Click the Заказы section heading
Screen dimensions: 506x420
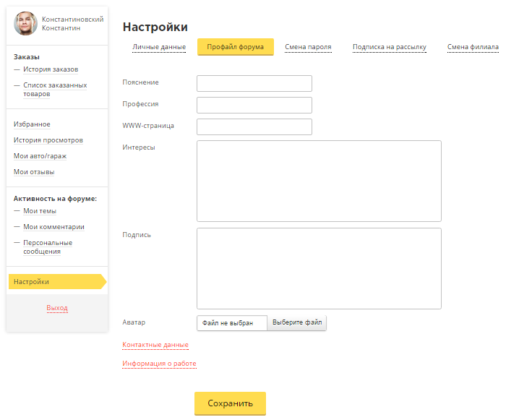click(27, 57)
